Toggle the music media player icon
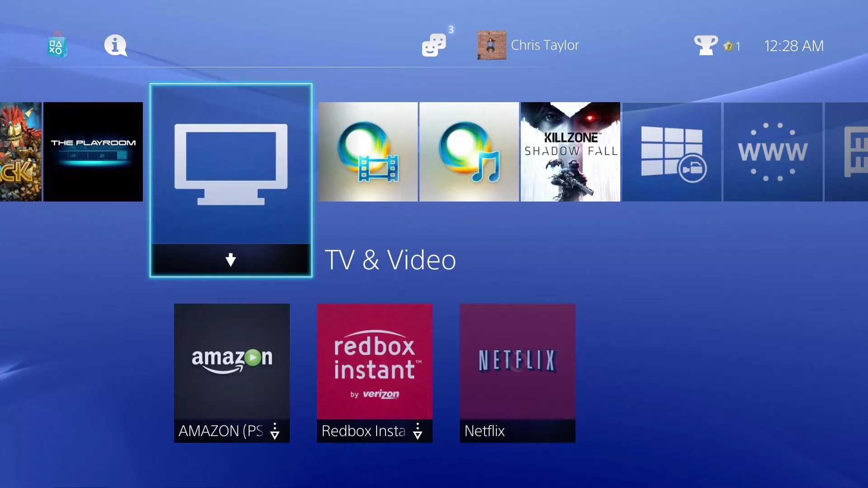The width and height of the screenshot is (868, 488). (469, 151)
